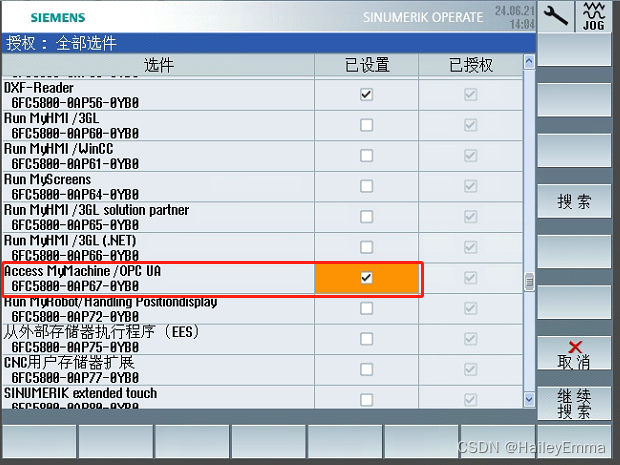Switch to JOG mode icon
Viewport: 620px width, 465px height.
593,17
